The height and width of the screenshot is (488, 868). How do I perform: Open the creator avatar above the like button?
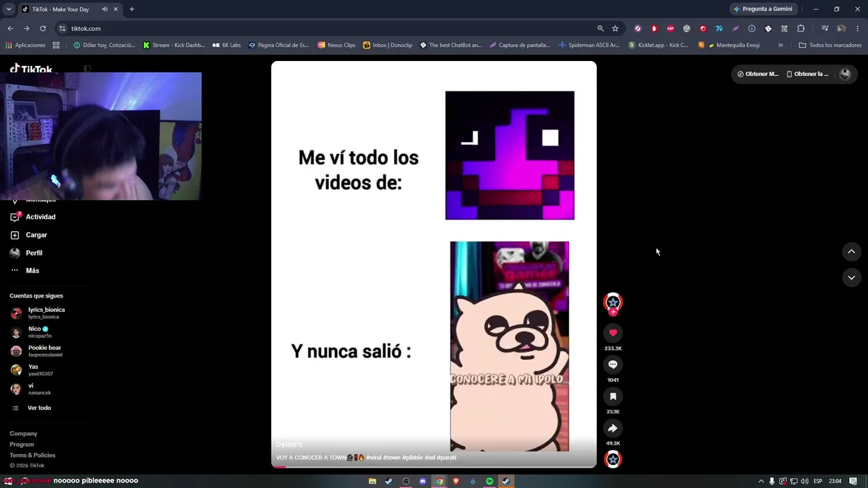613,302
